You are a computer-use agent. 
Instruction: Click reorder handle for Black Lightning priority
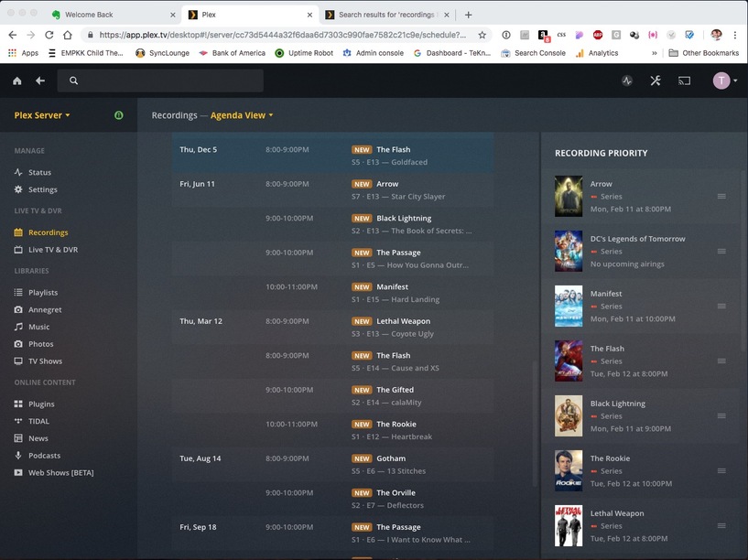721,415
